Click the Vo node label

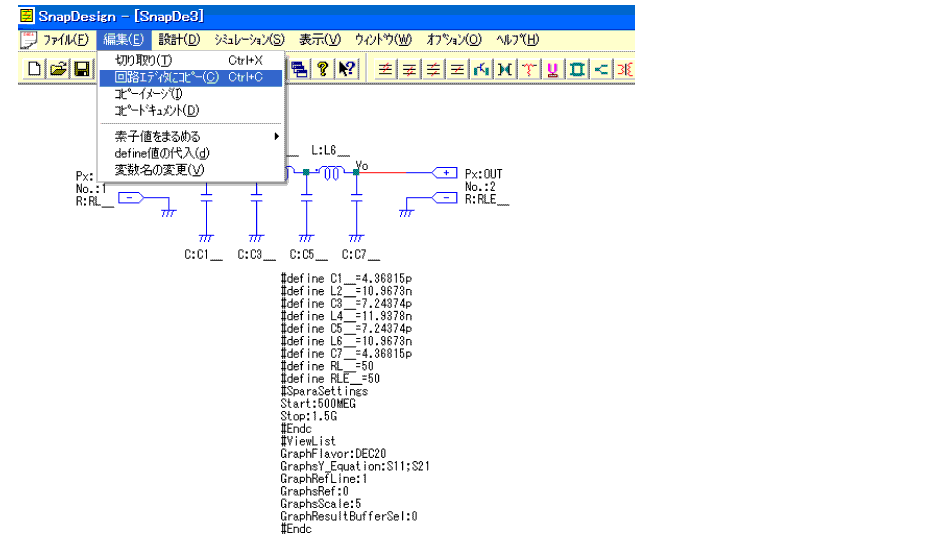tap(362, 165)
